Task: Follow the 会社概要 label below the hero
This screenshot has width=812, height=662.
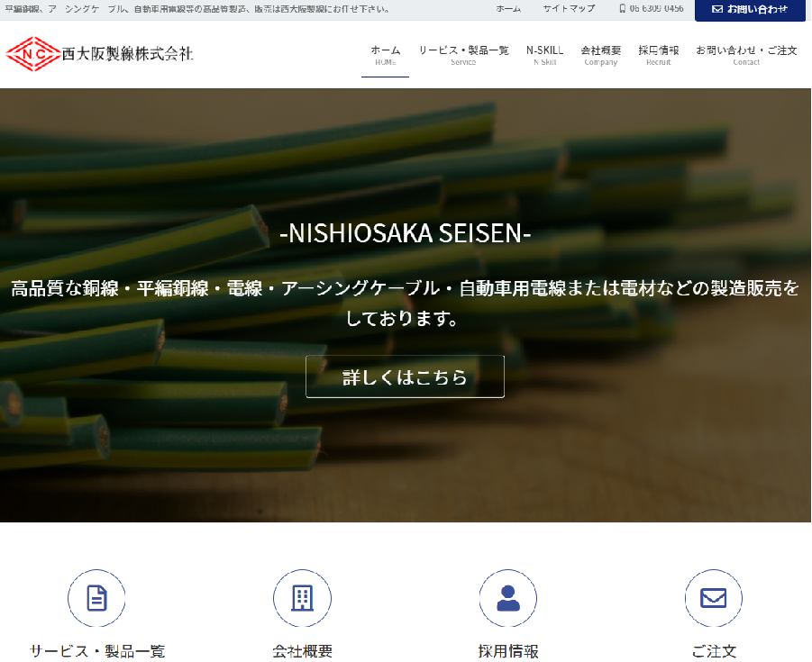Action: [303, 651]
